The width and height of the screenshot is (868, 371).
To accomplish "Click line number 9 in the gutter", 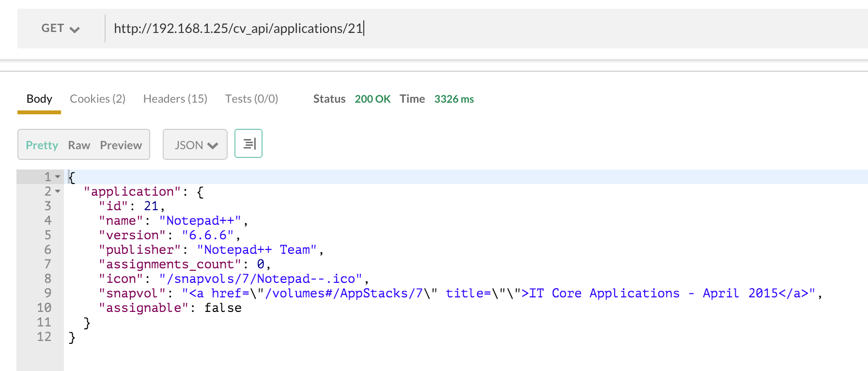I will click(x=47, y=293).
